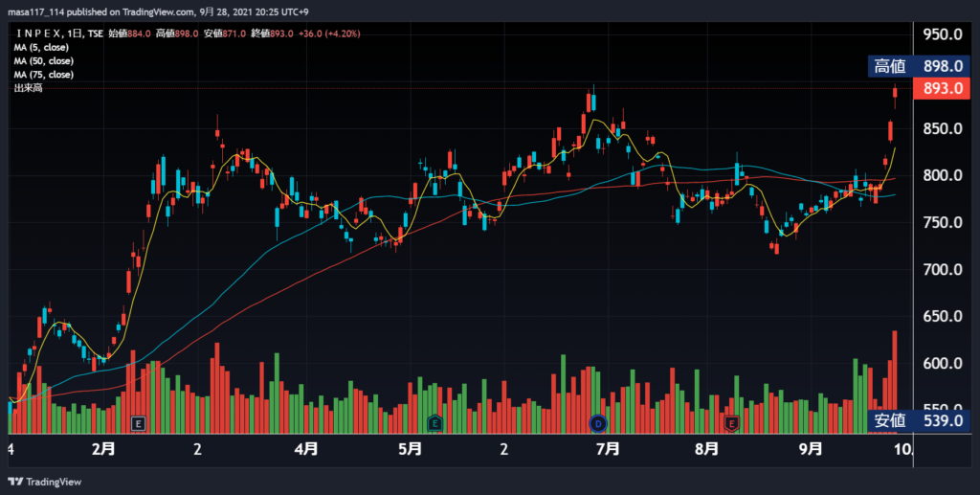Click the 650.0 price axis label
This screenshot has width=980, height=495.
pyautogui.click(x=943, y=316)
